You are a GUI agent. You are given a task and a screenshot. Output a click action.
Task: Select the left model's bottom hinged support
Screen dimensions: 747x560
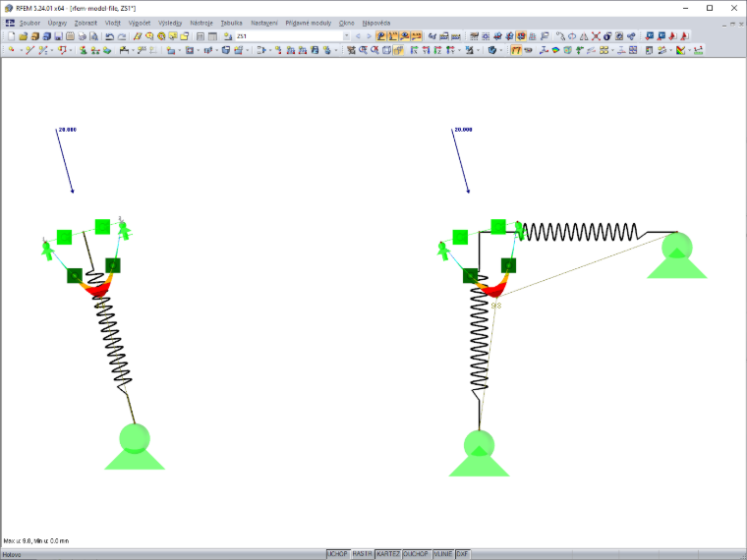(x=135, y=446)
